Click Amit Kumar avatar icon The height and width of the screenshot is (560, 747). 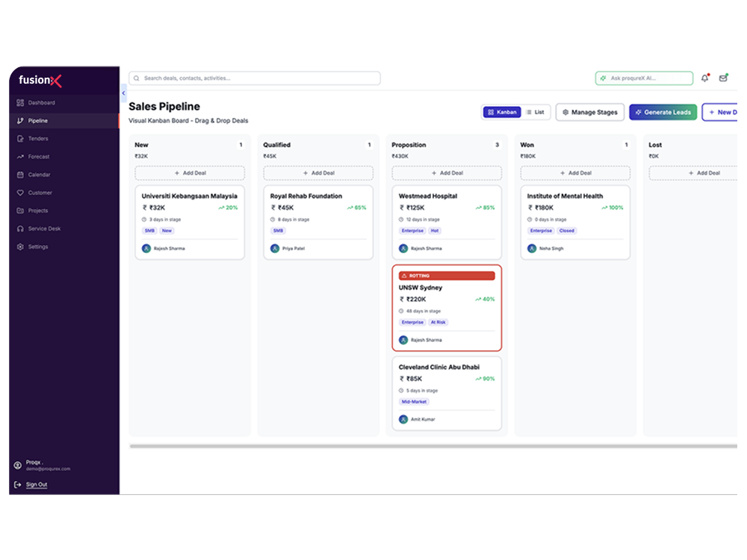click(x=403, y=420)
